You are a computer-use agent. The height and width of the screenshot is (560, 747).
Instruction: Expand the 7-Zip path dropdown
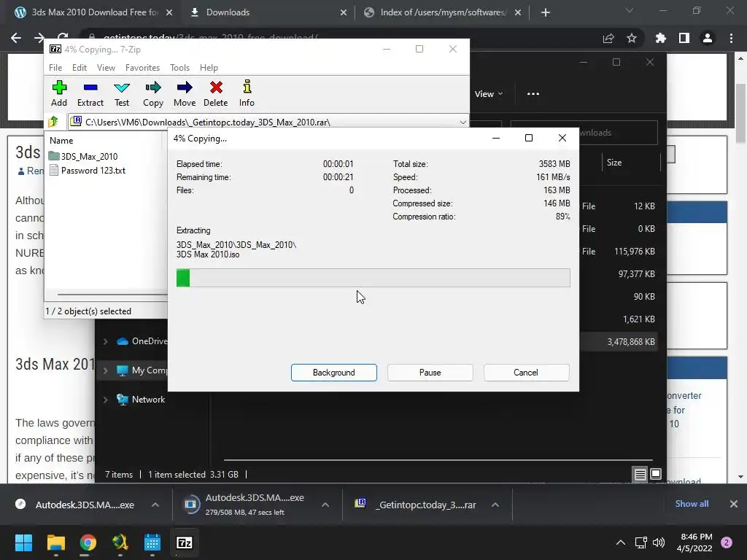pos(462,122)
